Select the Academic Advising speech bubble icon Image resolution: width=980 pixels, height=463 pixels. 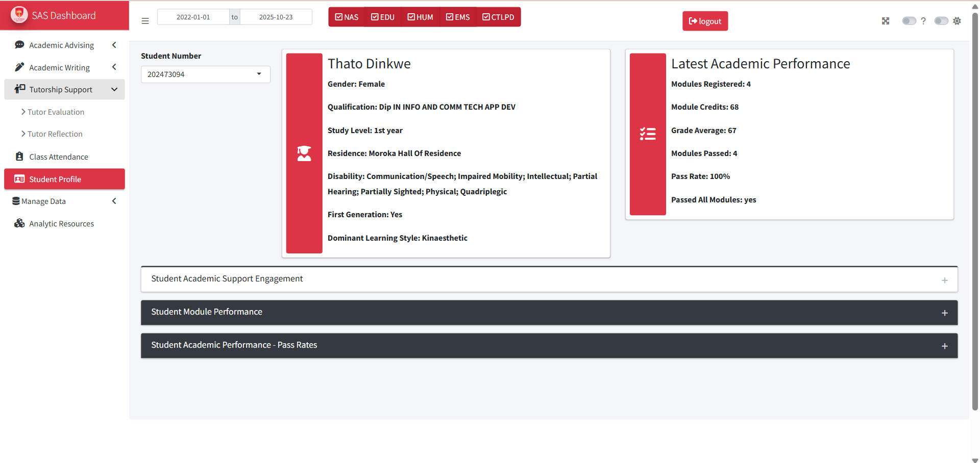(19, 45)
